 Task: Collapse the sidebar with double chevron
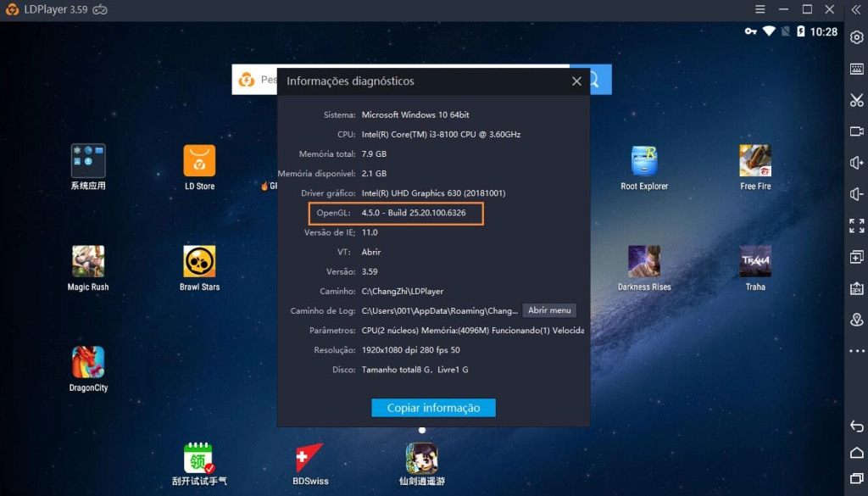point(856,9)
